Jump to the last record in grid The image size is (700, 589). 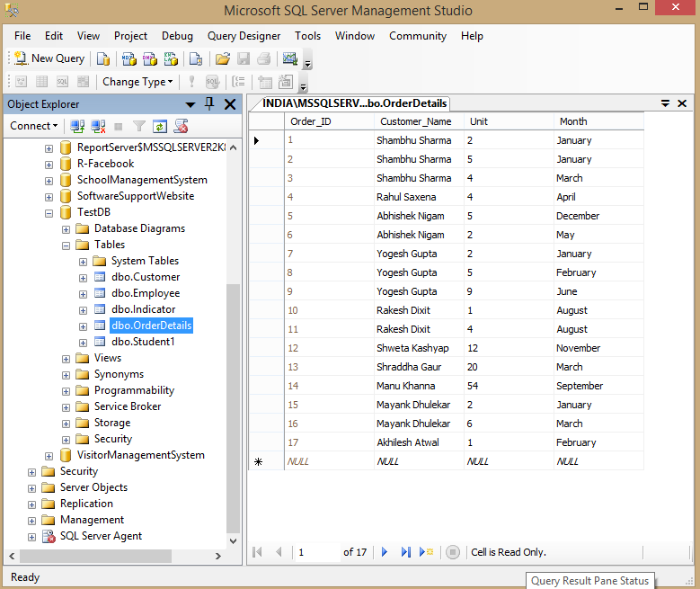tap(405, 552)
